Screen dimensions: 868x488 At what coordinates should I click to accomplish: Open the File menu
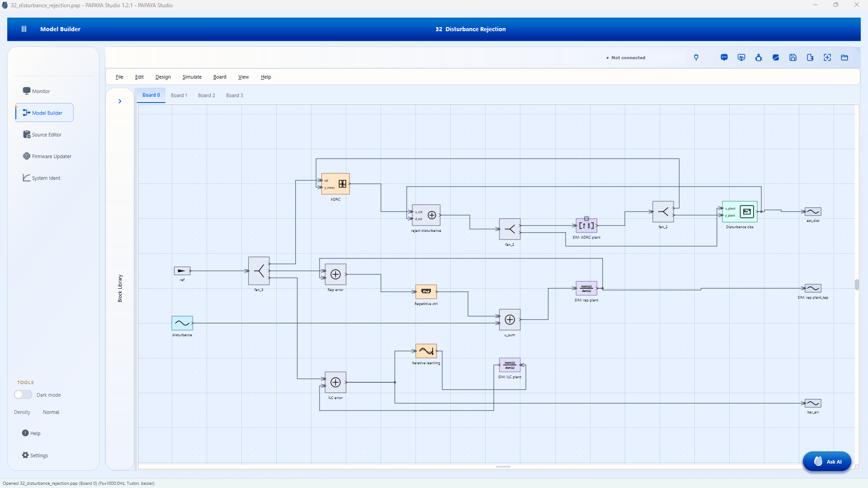click(119, 77)
